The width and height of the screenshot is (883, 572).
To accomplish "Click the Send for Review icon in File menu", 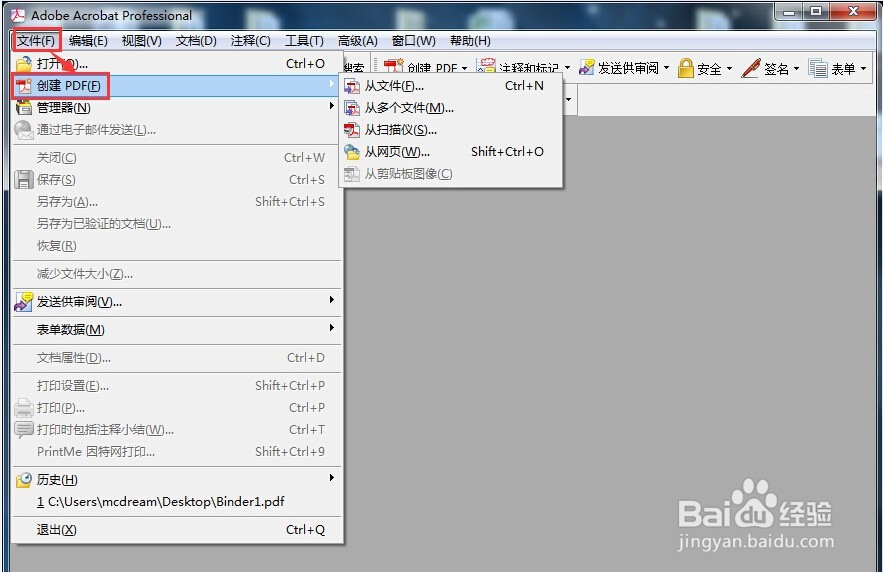I will click(24, 302).
